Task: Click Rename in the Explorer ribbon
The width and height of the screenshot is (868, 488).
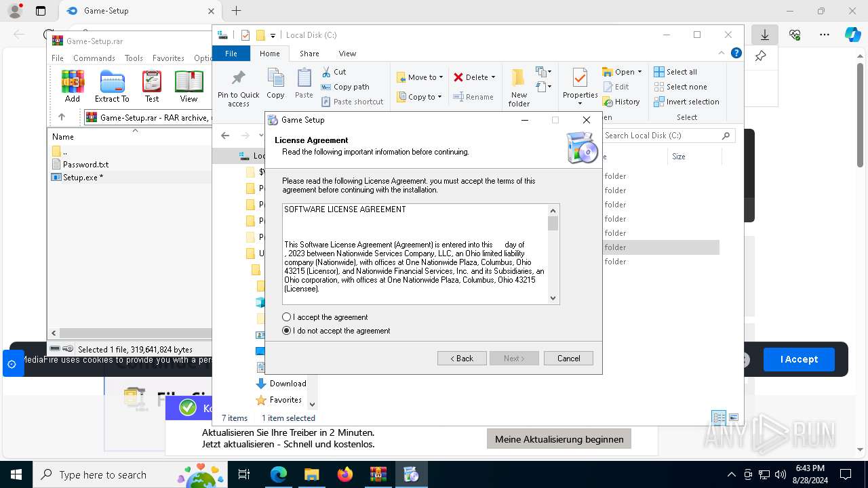Action: (x=473, y=97)
